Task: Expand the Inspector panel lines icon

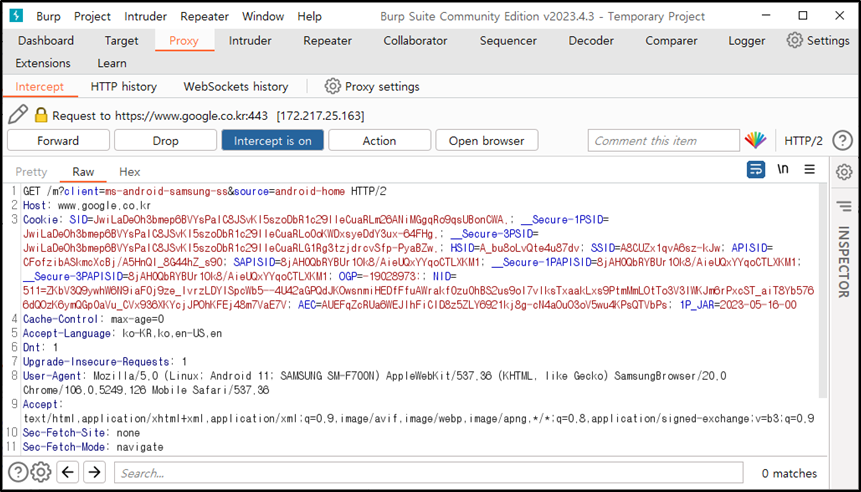Action: pos(844,206)
